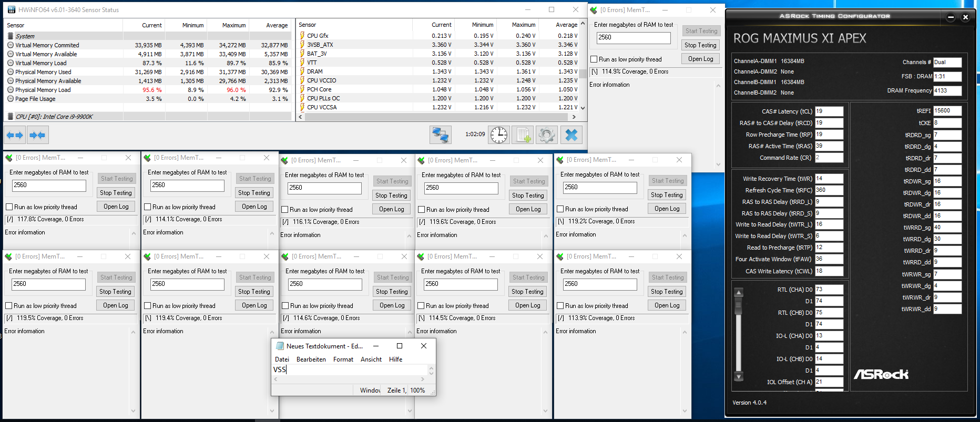Click the up arrow of the ASRock timing list scrollbar
The width and height of the screenshot is (980, 422).
pyautogui.click(x=739, y=292)
